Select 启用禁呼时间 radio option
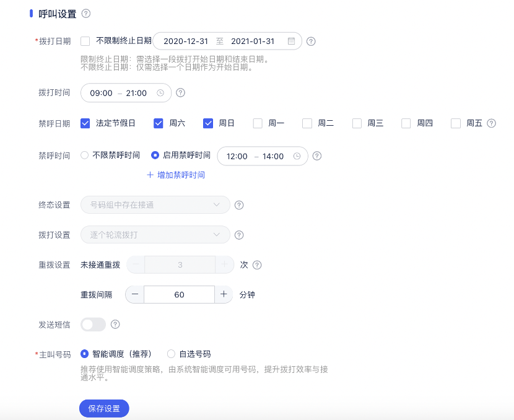This screenshot has width=514, height=420. (x=155, y=155)
